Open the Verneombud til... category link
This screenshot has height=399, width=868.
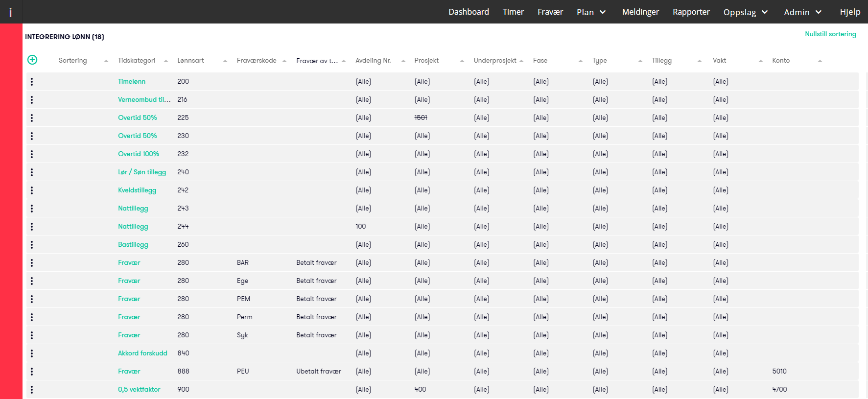144,100
